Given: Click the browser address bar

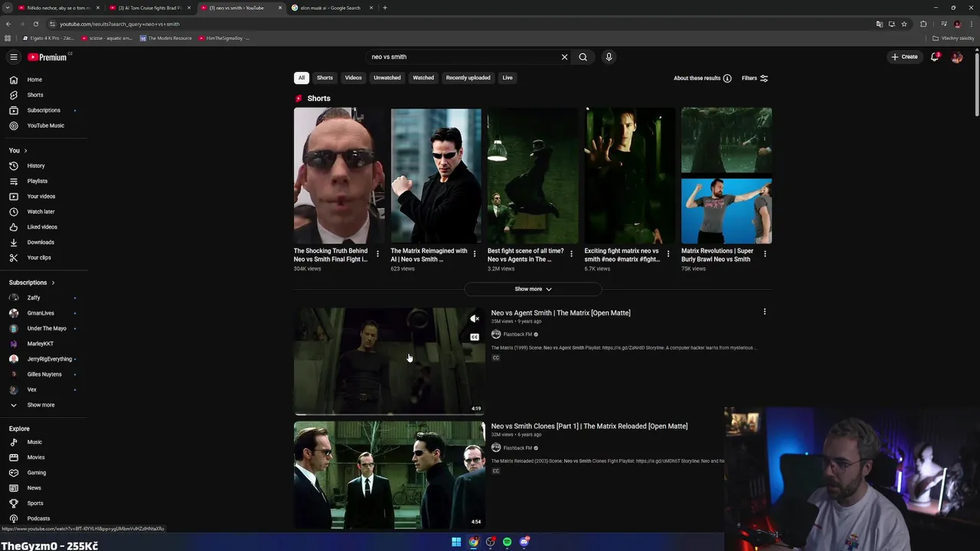Looking at the screenshot, I should click(x=459, y=24).
